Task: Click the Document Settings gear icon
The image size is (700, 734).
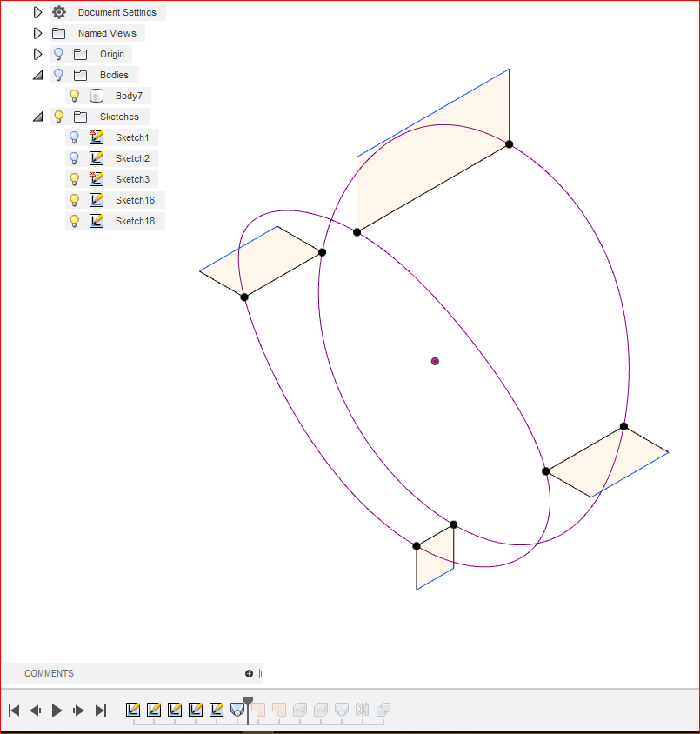Action: [59, 12]
